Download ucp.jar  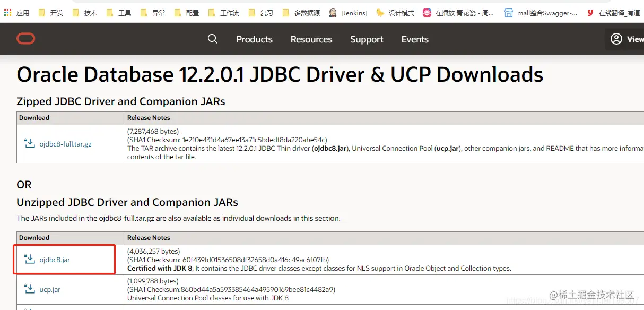point(50,289)
